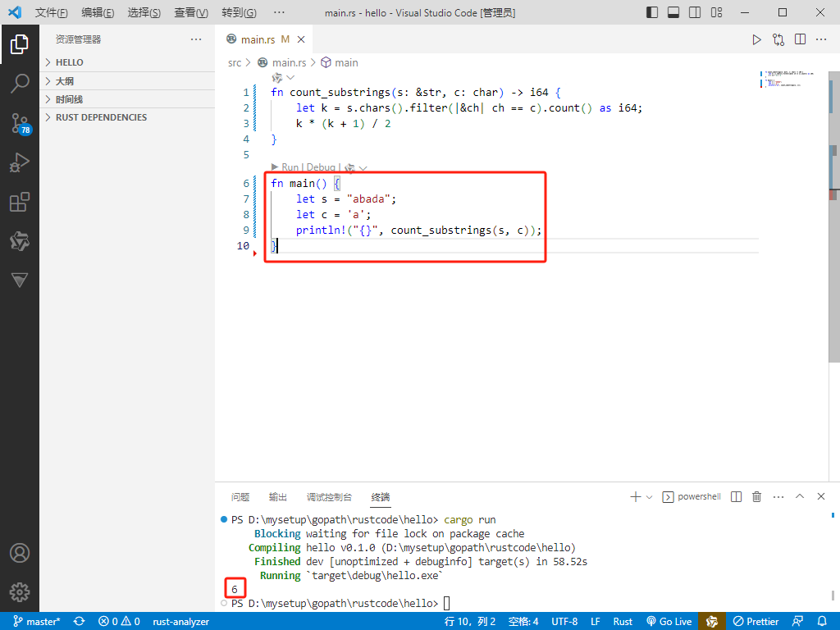The height and width of the screenshot is (630, 840).
Task: Change indentation via 空格: 4
Action: click(523, 622)
